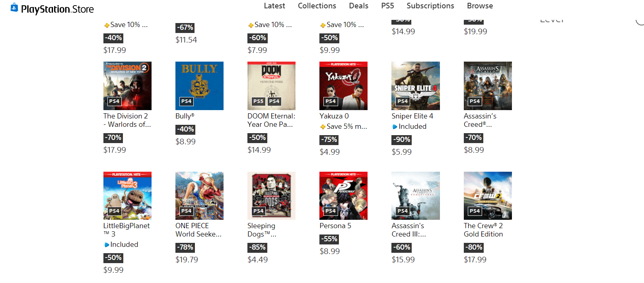The height and width of the screenshot is (283, 644).
Task: Open the Collections menu item
Action: (x=317, y=6)
